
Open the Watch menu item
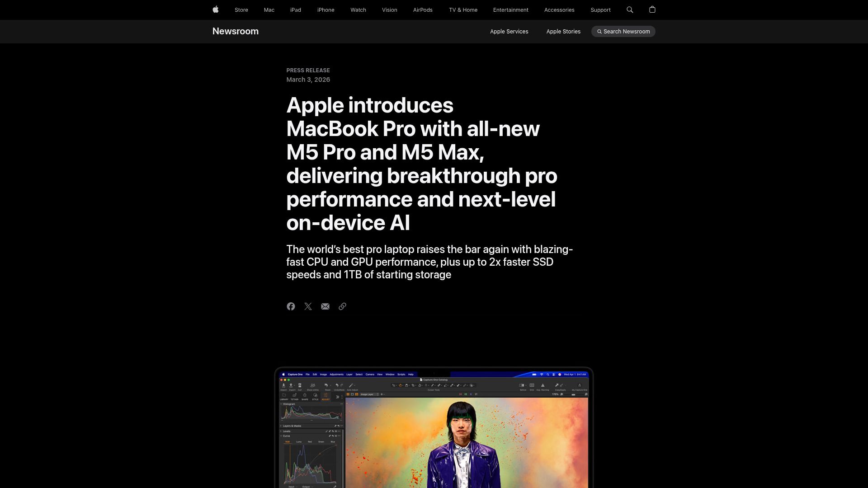coord(358,10)
